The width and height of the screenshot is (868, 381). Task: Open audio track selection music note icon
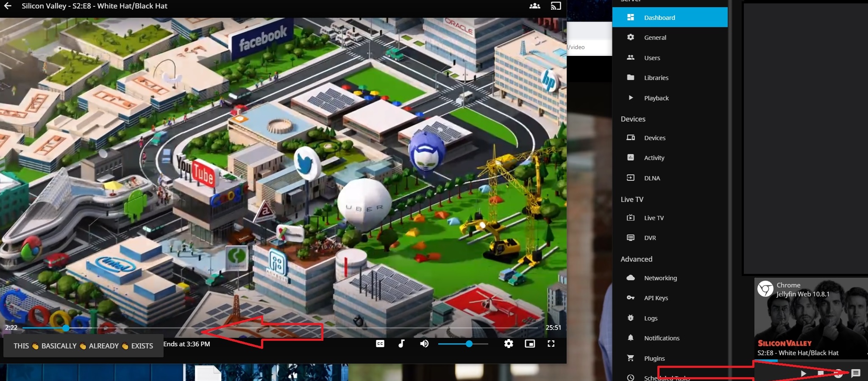tap(401, 344)
